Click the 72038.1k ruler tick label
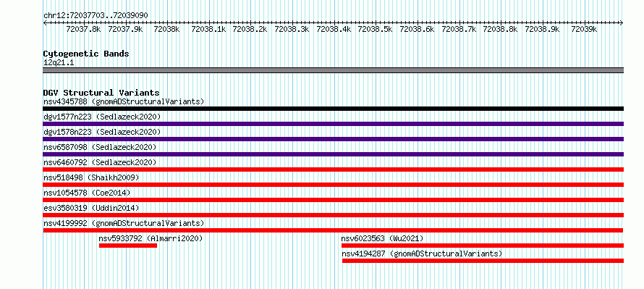Image resolution: width=644 pixels, height=289 pixels. (x=208, y=30)
